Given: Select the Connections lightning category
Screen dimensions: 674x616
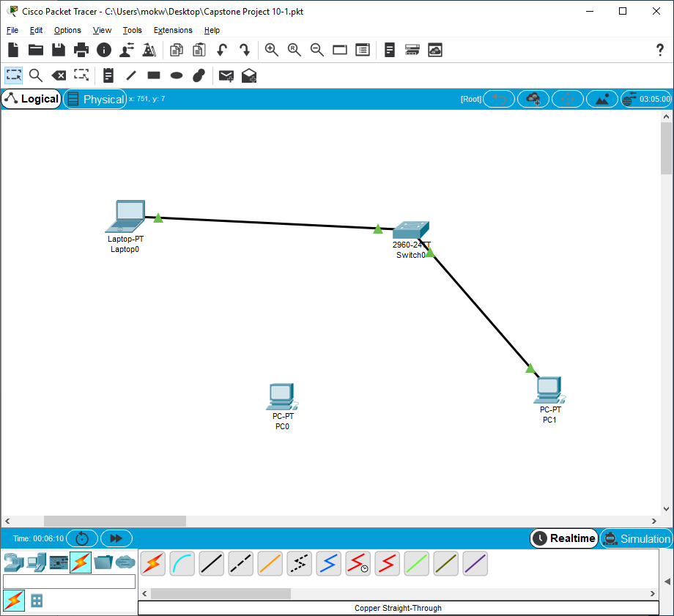Looking at the screenshot, I should click(x=81, y=563).
